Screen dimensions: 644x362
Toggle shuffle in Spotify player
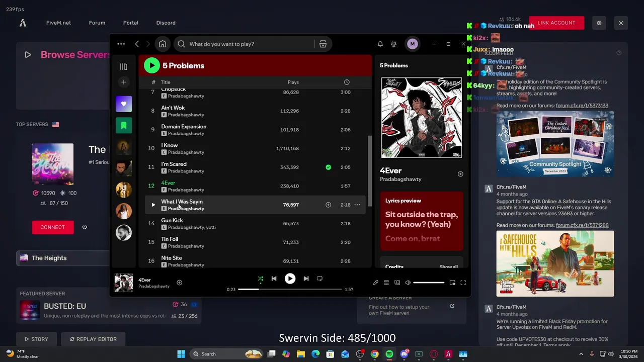pyautogui.click(x=261, y=279)
